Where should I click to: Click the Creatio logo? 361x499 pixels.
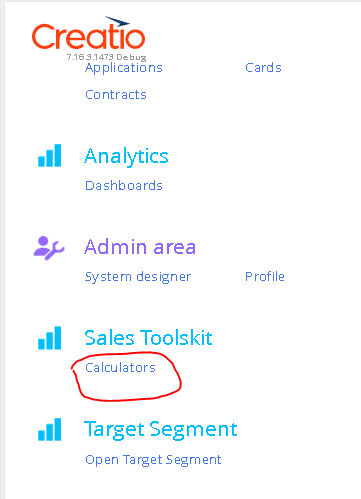pyautogui.click(x=88, y=33)
